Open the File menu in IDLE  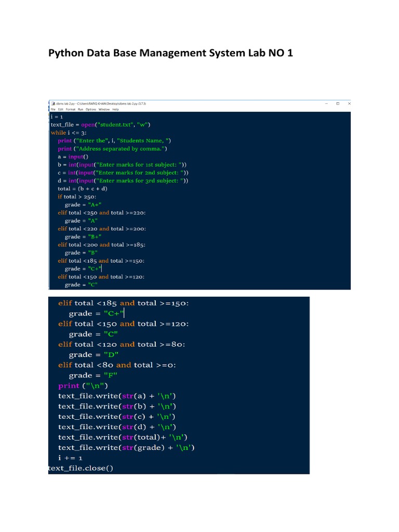click(54, 109)
